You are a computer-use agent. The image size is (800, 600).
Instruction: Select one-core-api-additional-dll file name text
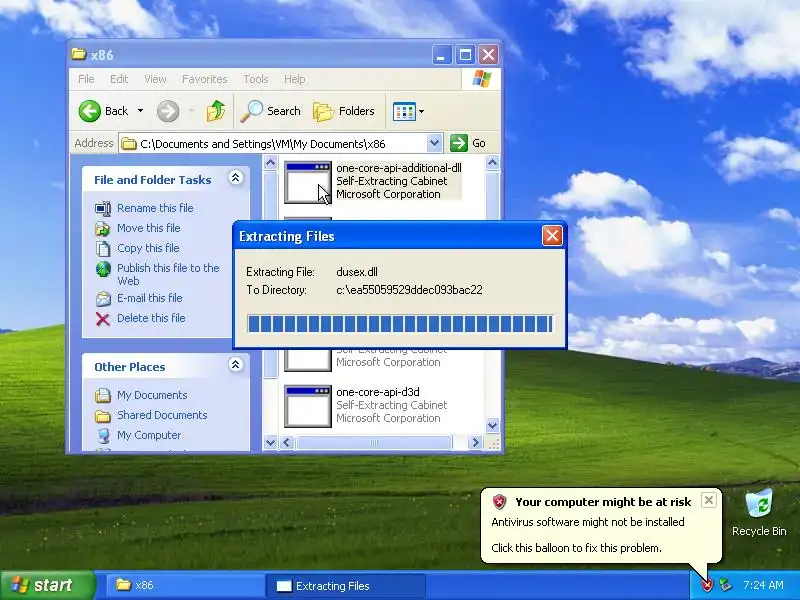click(x=398, y=168)
